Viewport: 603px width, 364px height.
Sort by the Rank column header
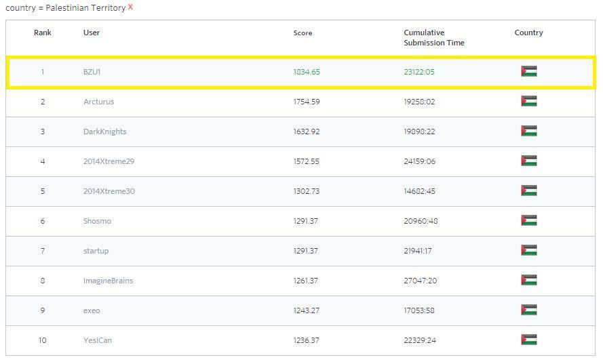(x=43, y=33)
